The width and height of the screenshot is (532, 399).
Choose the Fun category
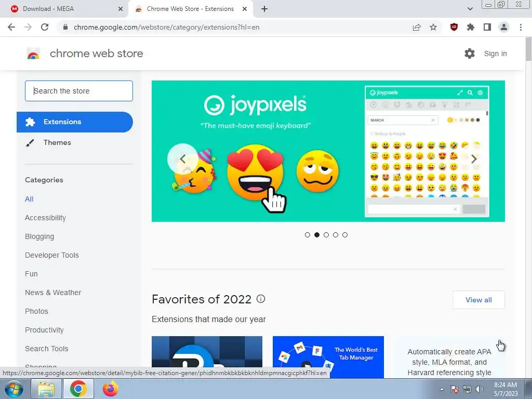[x=31, y=274]
